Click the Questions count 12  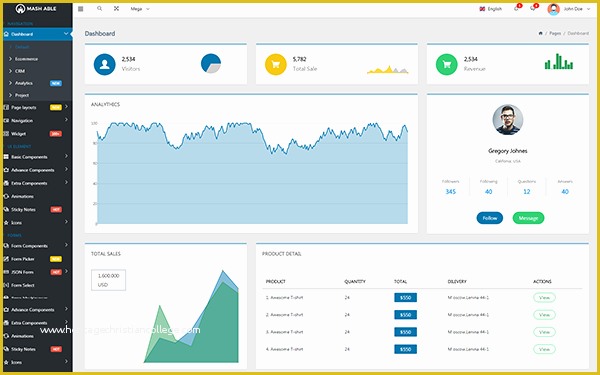click(x=527, y=192)
